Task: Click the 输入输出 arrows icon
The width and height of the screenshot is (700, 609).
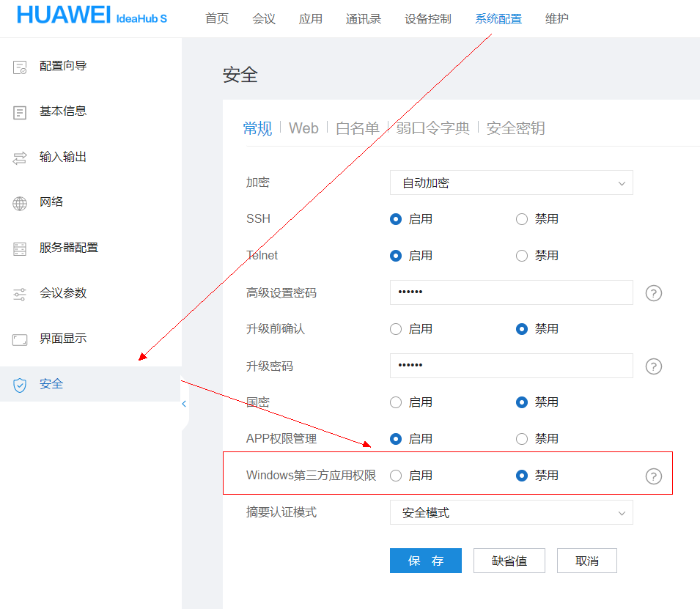Action: [x=20, y=158]
